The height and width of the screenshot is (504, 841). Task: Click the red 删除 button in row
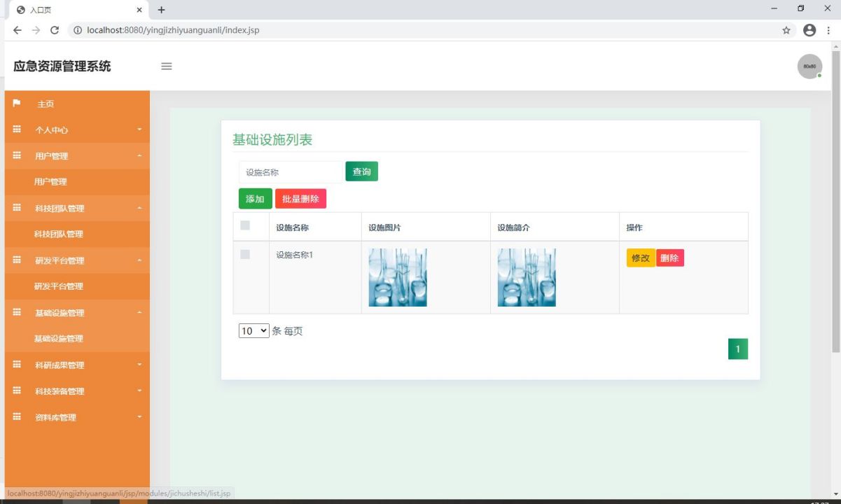(670, 258)
